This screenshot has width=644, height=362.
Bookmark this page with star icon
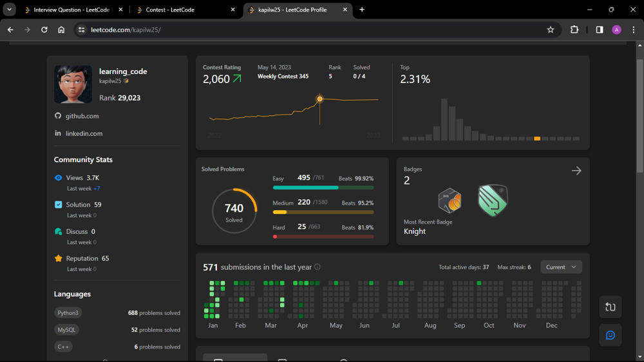[551, 30]
